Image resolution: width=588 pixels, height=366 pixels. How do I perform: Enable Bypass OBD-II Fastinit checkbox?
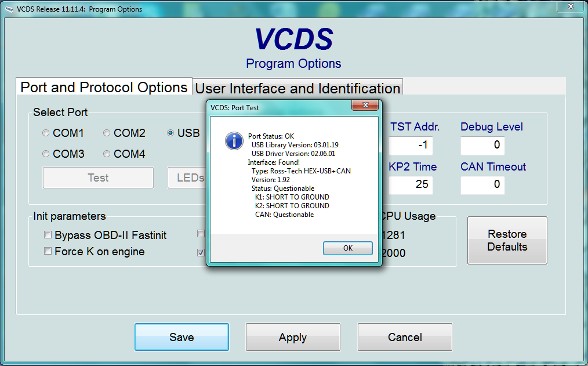(x=48, y=235)
